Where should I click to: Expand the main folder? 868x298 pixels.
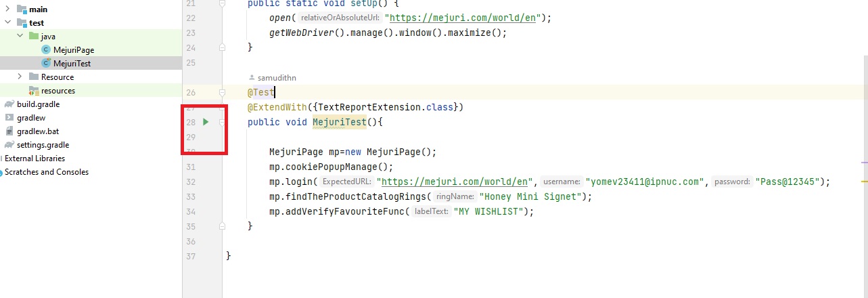[x=7, y=9]
